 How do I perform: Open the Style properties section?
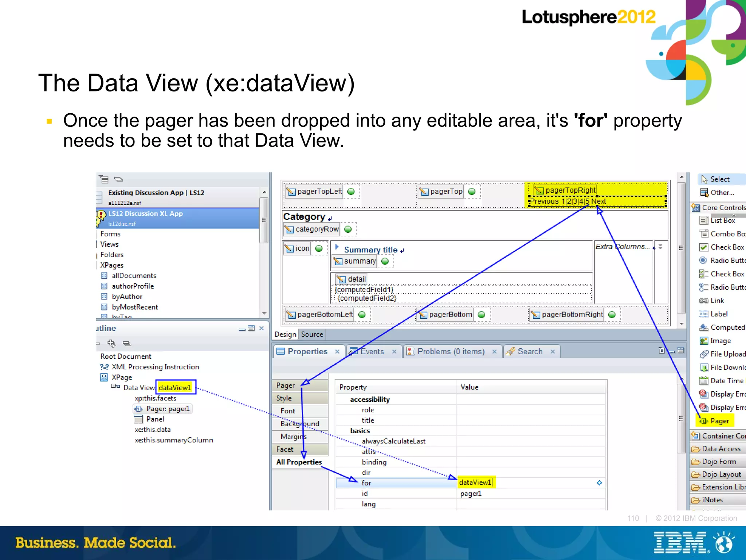(300, 398)
